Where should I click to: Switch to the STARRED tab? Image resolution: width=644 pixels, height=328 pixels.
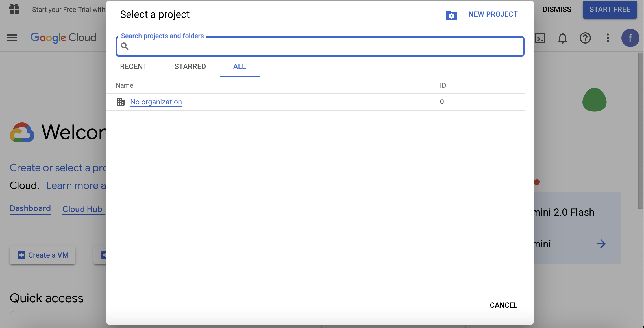click(x=190, y=66)
